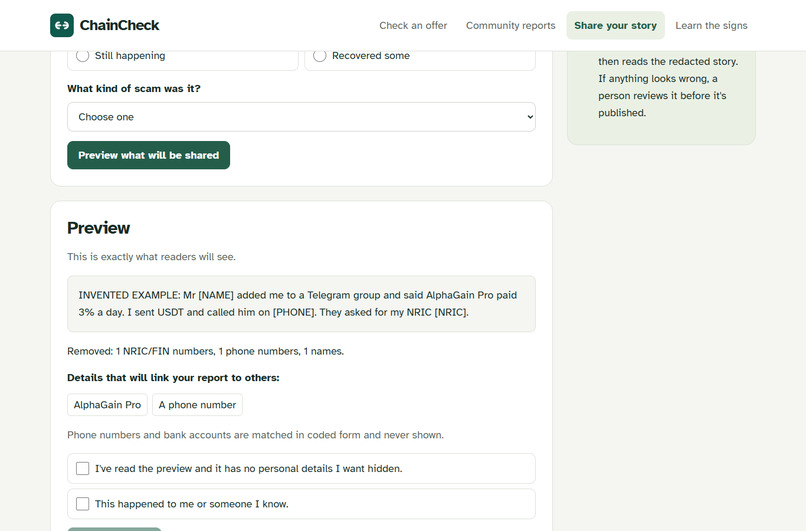Select the Share your story tab
Screen dimensions: 806x531
coord(615,25)
